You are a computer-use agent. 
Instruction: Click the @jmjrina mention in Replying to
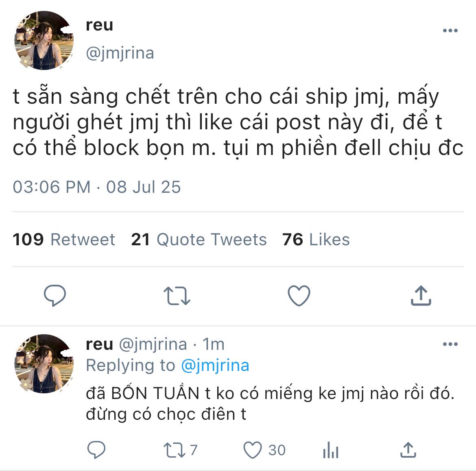click(214, 365)
